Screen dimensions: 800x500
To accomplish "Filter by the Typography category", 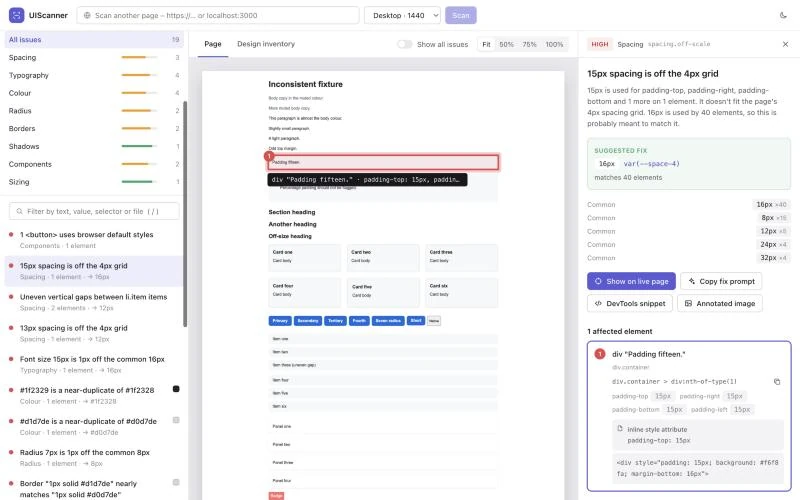I will point(94,75).
